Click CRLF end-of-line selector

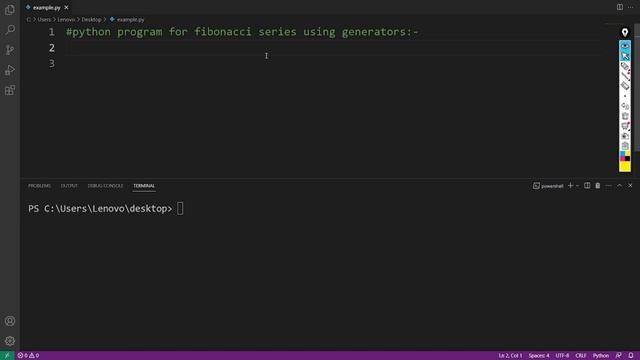click(581, 356)
